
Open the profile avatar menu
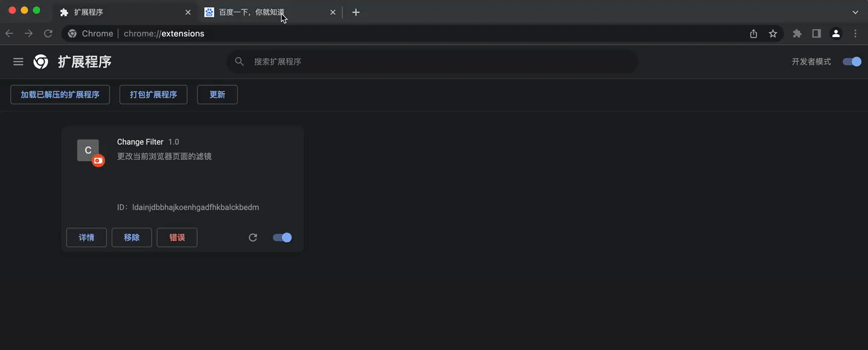pos(836,34)
